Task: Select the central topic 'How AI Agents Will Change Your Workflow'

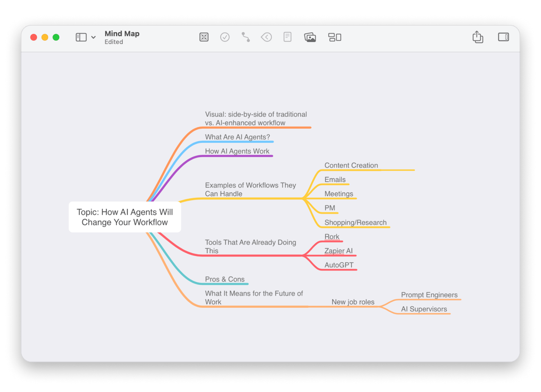Action: pyautogui.click(x=125, y=217)
